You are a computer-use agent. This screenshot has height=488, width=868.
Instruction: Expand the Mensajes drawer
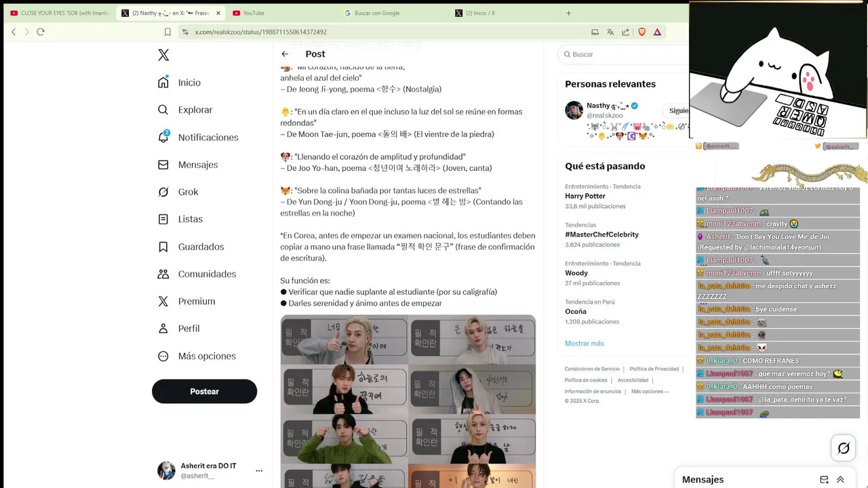point(840,479)
